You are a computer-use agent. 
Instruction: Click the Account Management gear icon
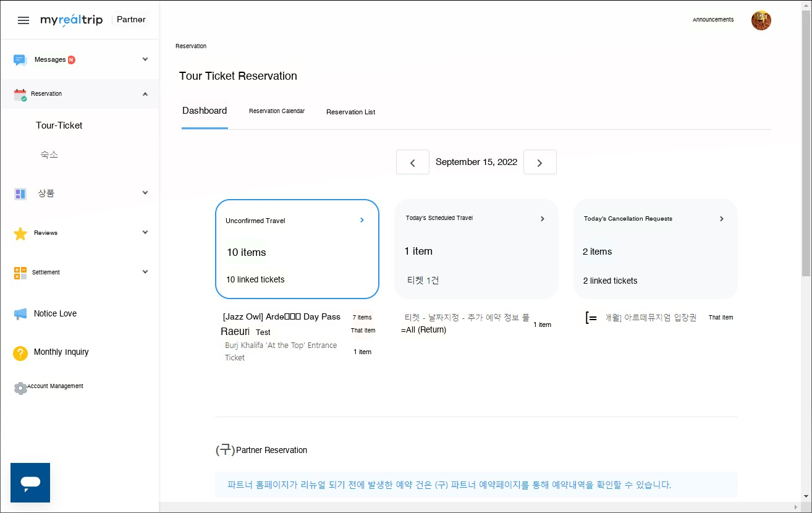pos(20,388)
